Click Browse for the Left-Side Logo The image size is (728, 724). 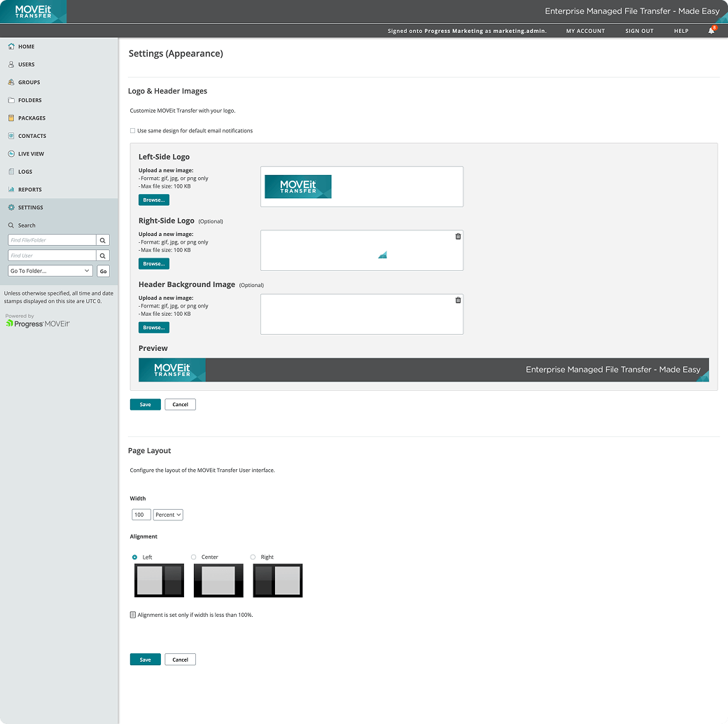click(153, 200)
